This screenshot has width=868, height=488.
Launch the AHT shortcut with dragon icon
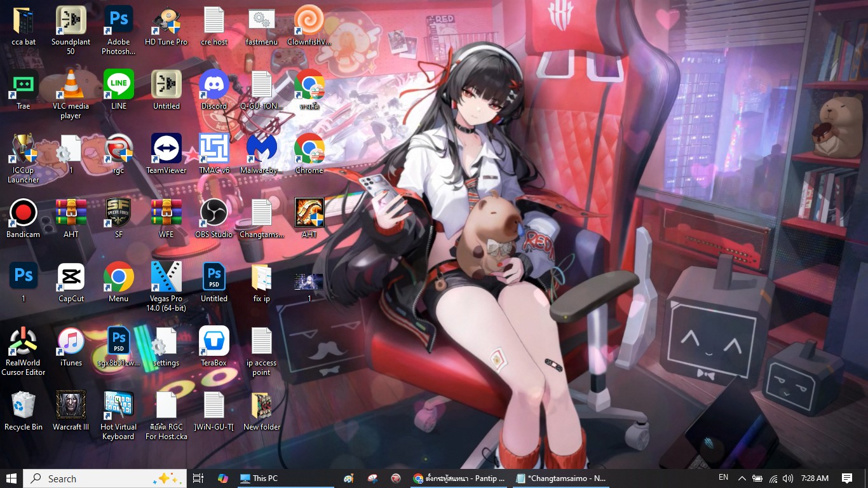(309, 219)
